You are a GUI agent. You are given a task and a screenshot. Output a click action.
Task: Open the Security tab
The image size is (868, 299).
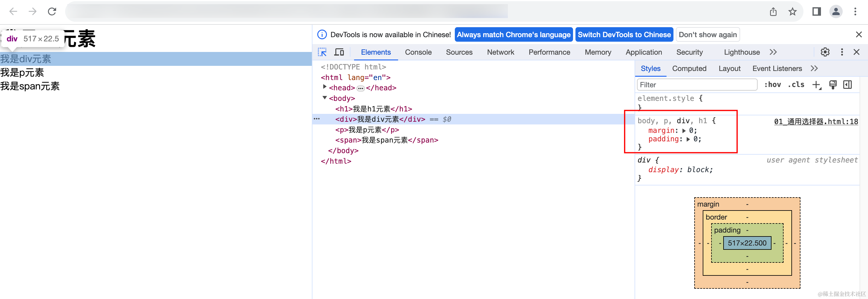[x=689, y=52]
